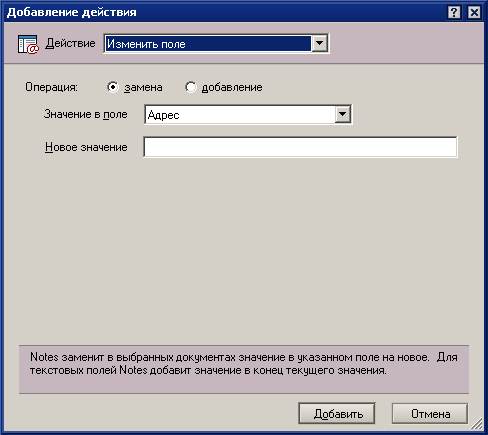Click the action document icon beside Действие

[28, 44]
